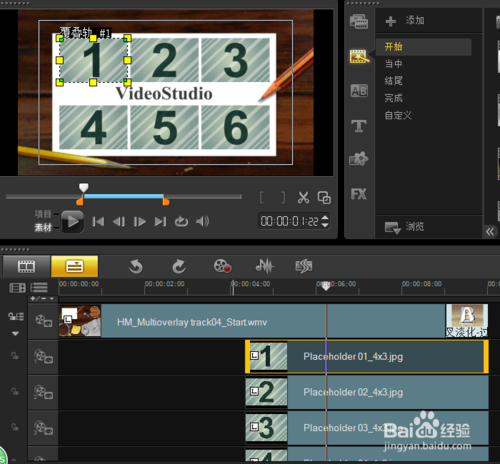The height and width of the screenshot is (464, 500).
Task: Redo the last action
Action: tap(179, 266)
